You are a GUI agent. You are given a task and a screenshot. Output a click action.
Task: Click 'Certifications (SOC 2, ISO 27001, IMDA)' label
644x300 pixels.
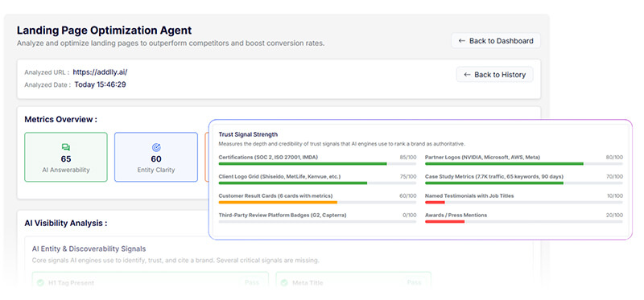click(268, 157)
